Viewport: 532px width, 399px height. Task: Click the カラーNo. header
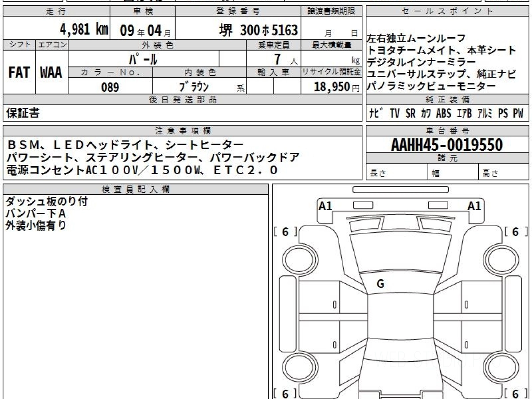[110, 72]
